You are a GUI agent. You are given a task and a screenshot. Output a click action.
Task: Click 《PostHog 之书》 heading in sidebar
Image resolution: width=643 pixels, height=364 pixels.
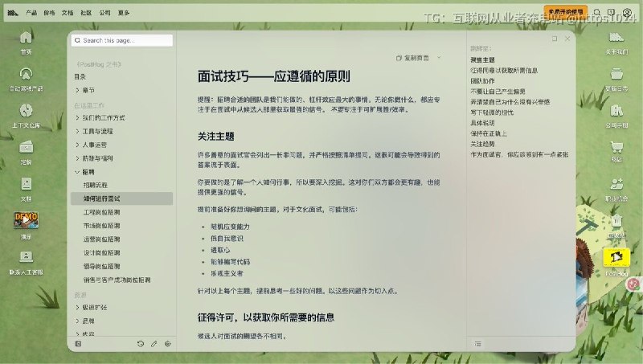(99, 64)
